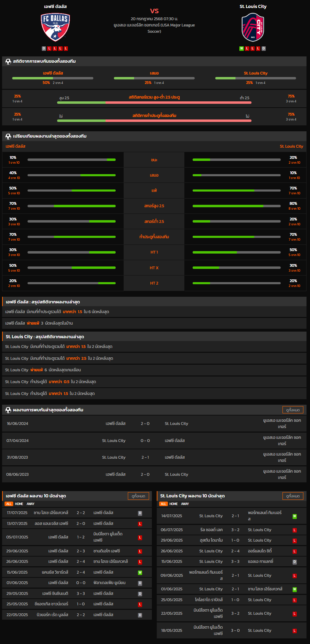Click the W result badge on St. Louis 01/06/2025 row
310x644 pixels.
click(x=295, y=589)
